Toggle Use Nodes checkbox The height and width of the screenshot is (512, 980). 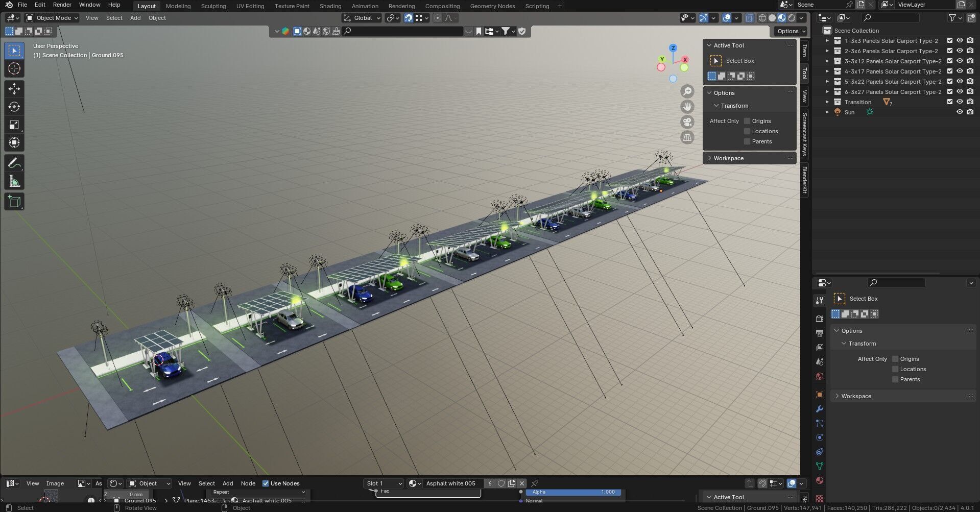click(x=266, y=483)
